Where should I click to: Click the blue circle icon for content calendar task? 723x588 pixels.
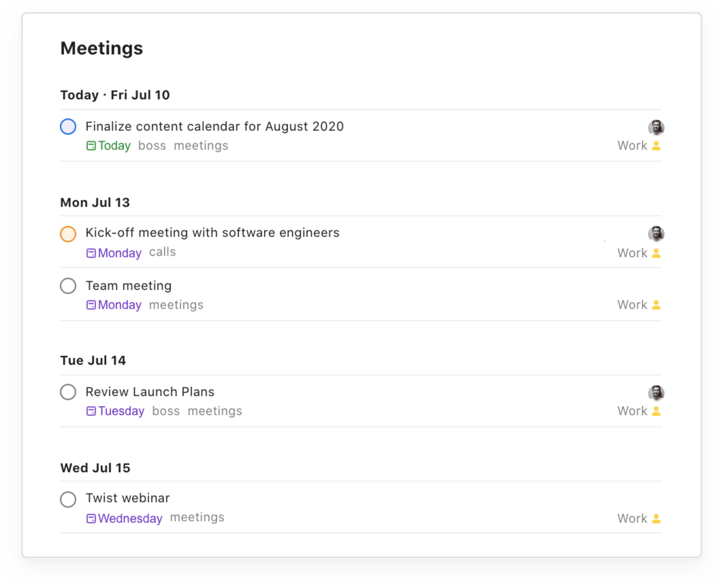[x=69, y=127]
